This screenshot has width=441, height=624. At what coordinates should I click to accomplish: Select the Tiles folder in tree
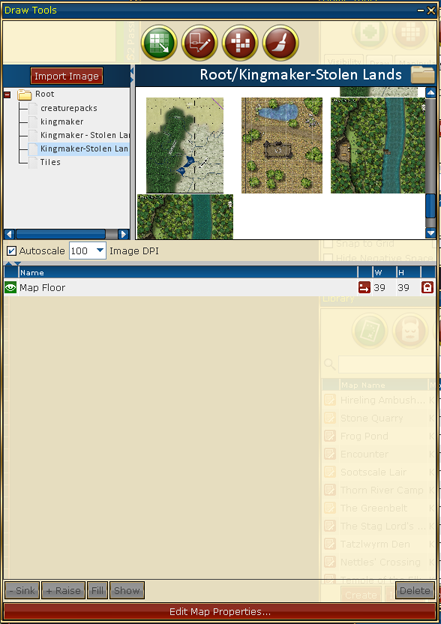tap(50, 162)
